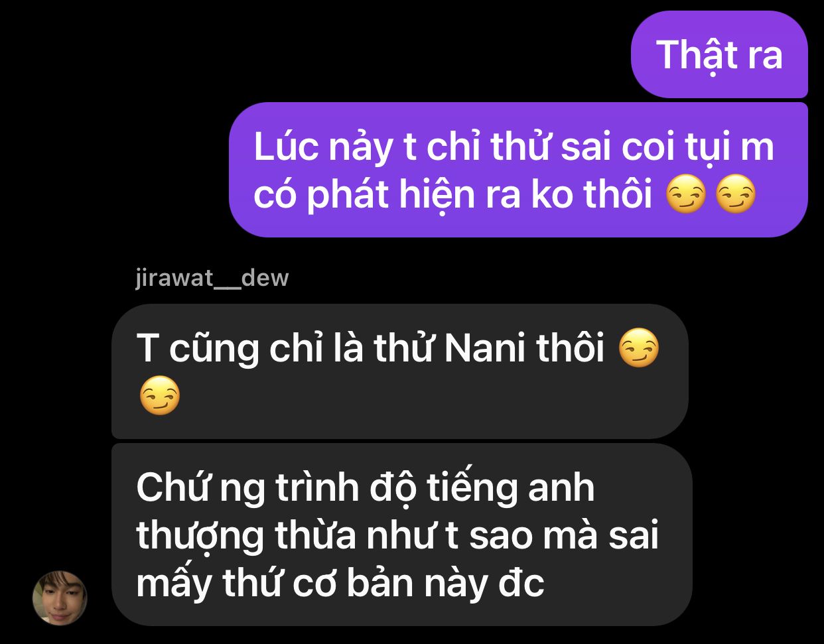
Task: Select the "Thật ra" purple message bubble
Action: (719, 54)
